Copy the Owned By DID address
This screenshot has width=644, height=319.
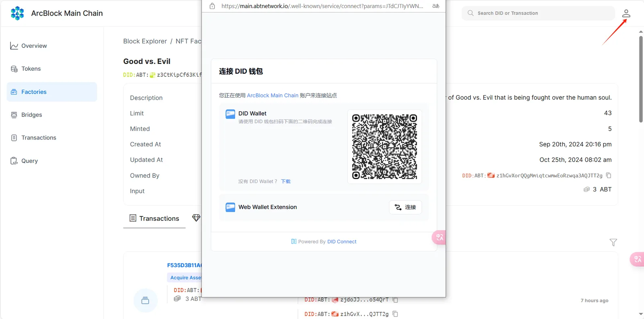point(609,175)
